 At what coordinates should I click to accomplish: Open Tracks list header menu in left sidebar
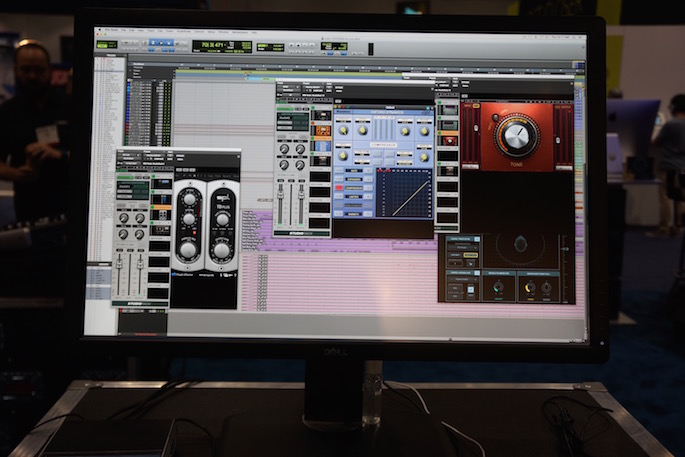click(110, 55)
